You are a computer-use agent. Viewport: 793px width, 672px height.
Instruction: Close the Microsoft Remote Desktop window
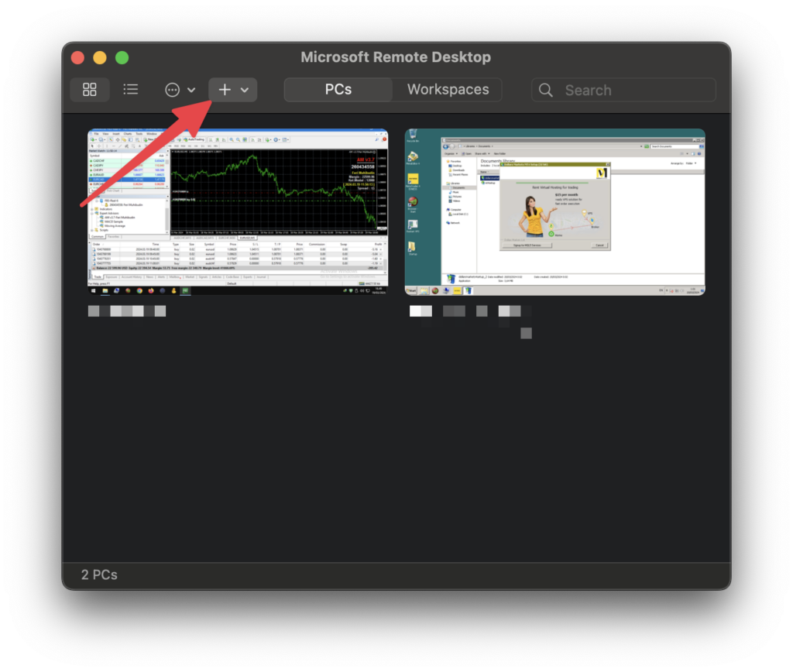pos(77,57)
